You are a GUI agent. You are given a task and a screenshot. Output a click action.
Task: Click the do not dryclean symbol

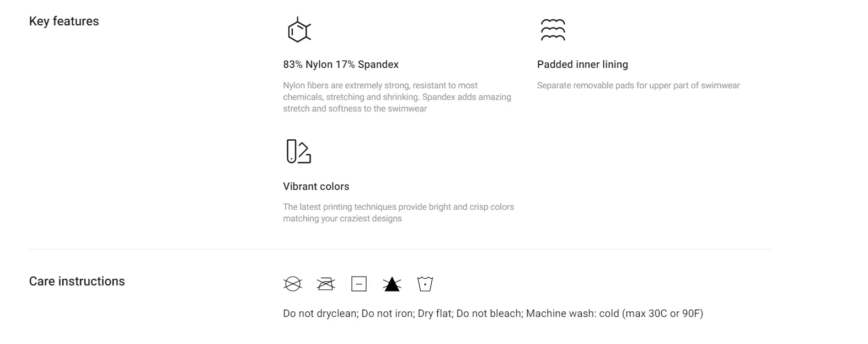click(293, 284)
